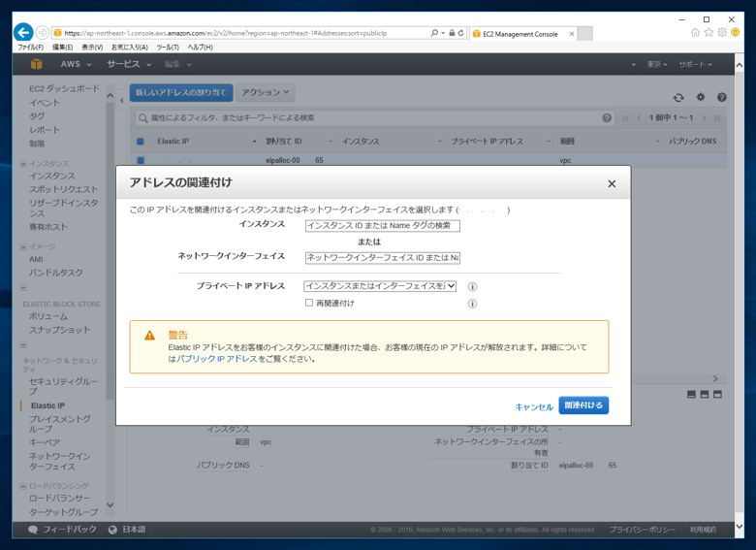Collapse the ロードバランシング sidebar section

point(23,486)
